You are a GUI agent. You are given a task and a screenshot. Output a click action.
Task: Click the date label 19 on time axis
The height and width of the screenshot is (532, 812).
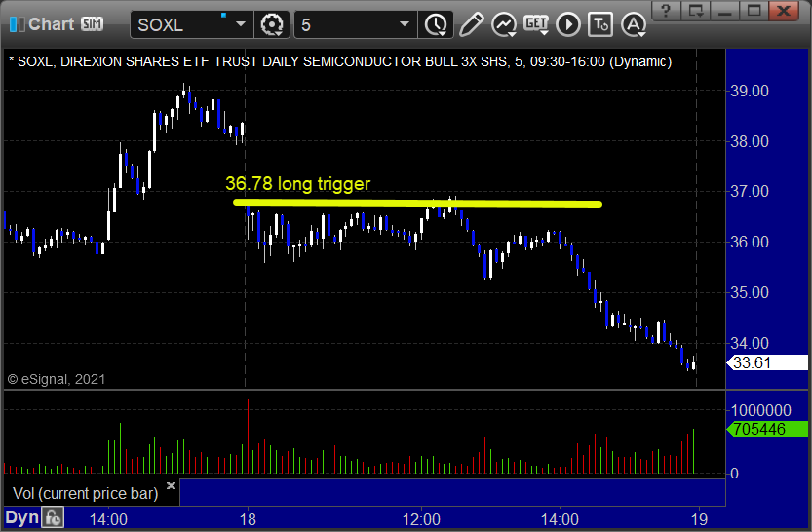[x=699, y=519]
